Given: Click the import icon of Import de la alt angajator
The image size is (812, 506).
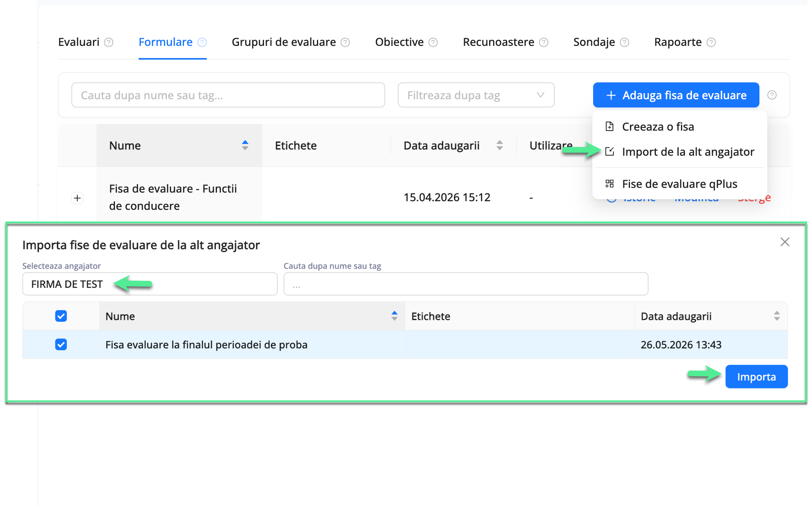Looking at the screenshot, I should coord(610,151).
